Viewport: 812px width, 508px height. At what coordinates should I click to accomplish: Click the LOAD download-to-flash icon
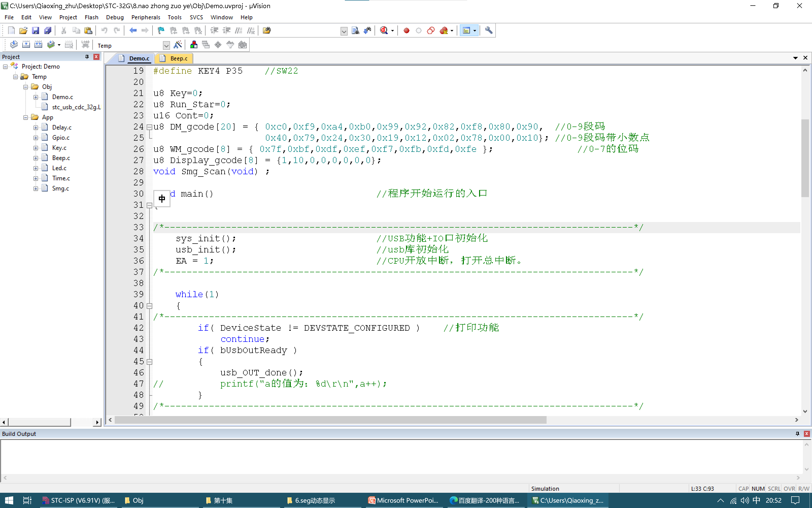(x=85, y=45)
